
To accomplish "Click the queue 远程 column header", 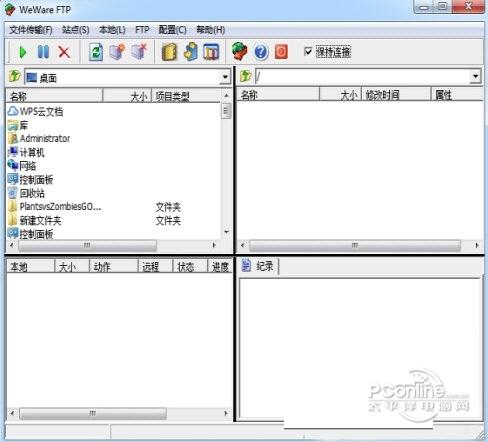I will [x=155, y=266].
